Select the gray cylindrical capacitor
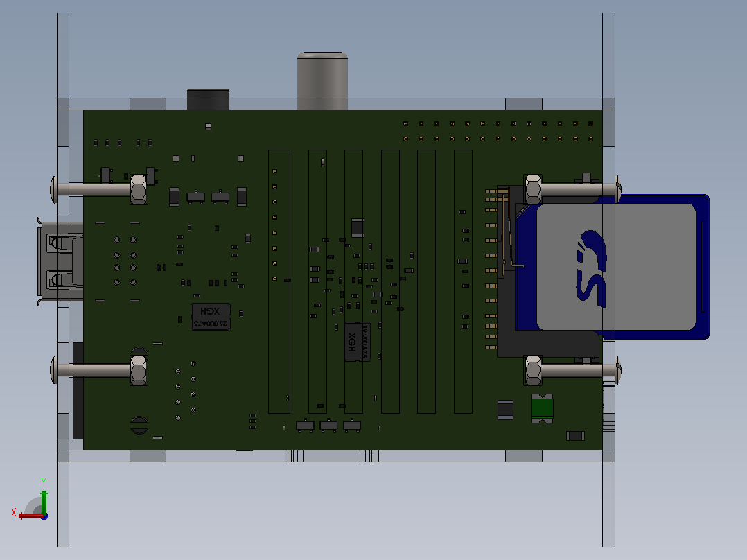 coord(322,80)
